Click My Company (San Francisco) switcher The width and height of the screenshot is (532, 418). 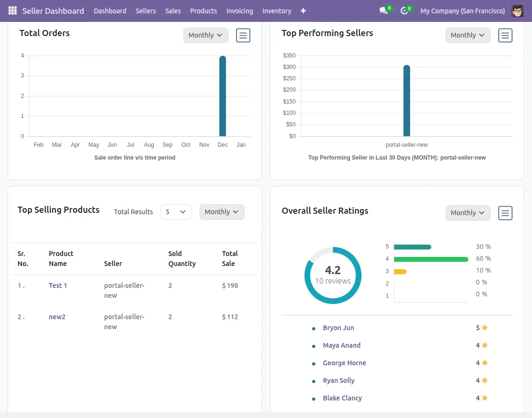click(x=462, y=10)
